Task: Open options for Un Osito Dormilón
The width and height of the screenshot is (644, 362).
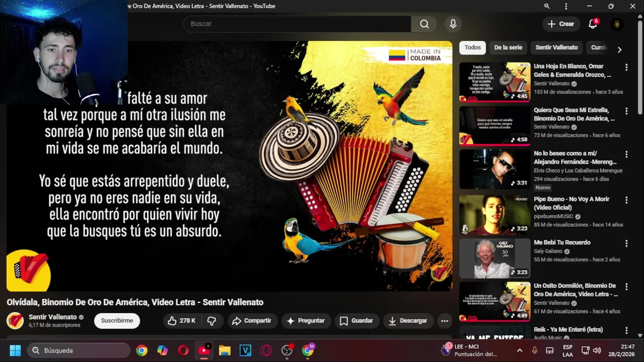Action: point(626,287)
